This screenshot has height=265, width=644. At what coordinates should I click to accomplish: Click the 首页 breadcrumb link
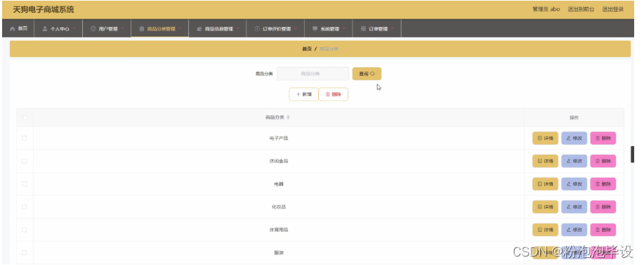[x=307, y=49]
